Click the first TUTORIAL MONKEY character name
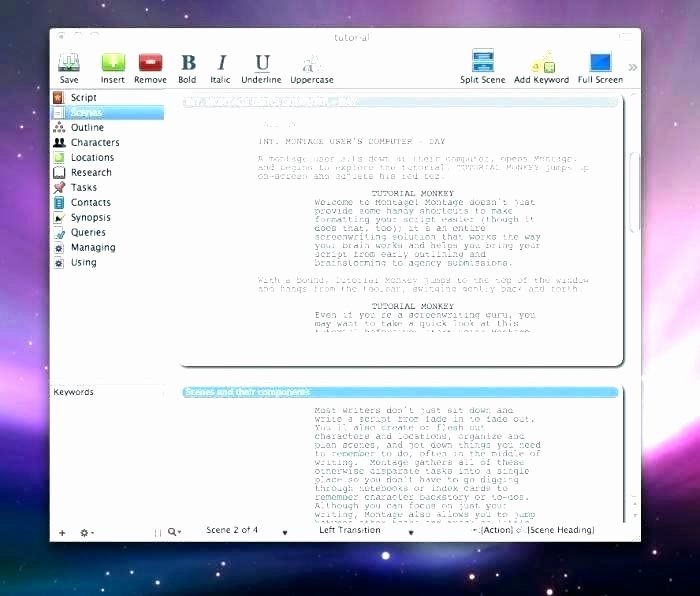 tap(412, 193)
